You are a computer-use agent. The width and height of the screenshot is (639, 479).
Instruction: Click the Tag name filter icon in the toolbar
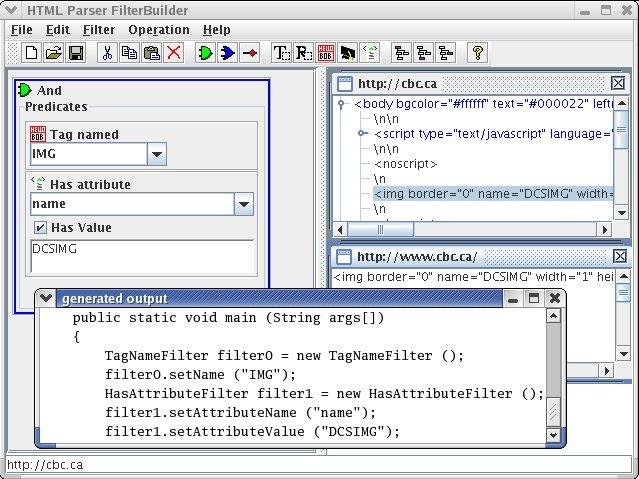pos(326,53)
